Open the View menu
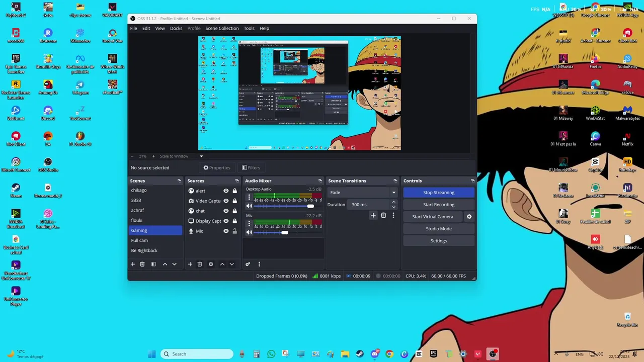Viewport: 644px width, 362px height. click(160, 28)
